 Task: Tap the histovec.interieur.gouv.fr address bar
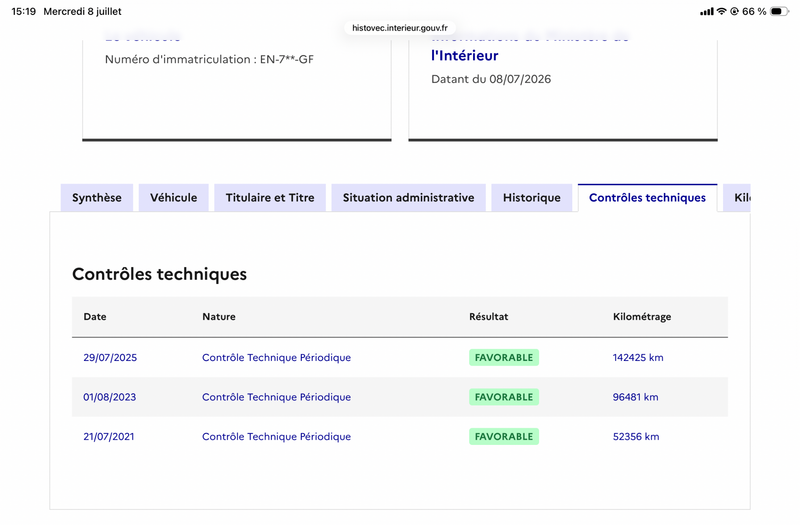[399, 28]
